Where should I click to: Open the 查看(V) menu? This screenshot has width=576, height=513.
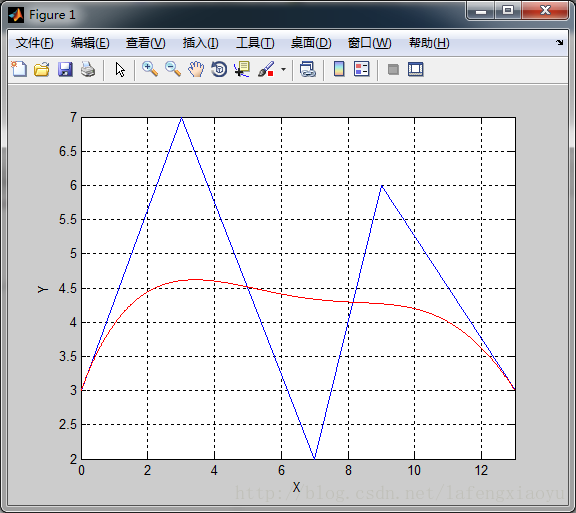(x=145, y=43)
